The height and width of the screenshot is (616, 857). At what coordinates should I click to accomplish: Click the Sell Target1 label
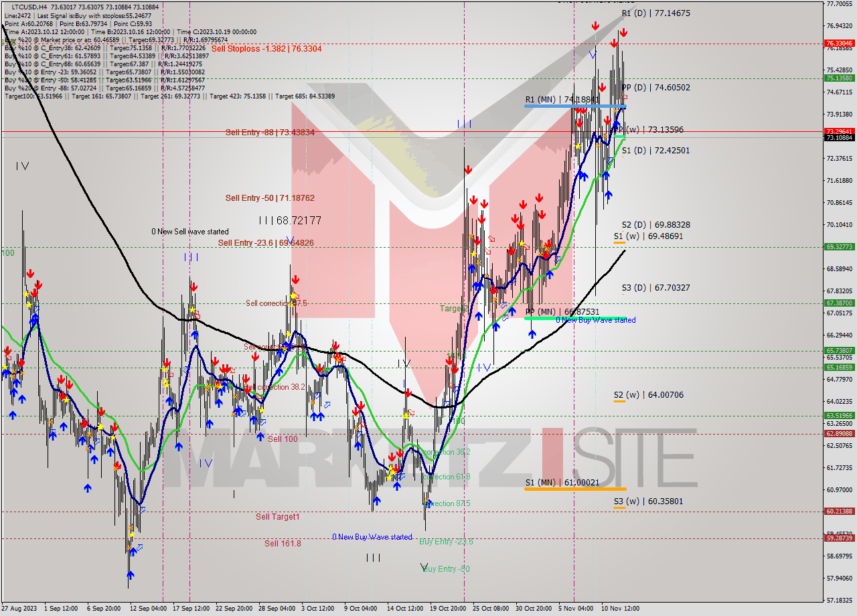(278, 517)
